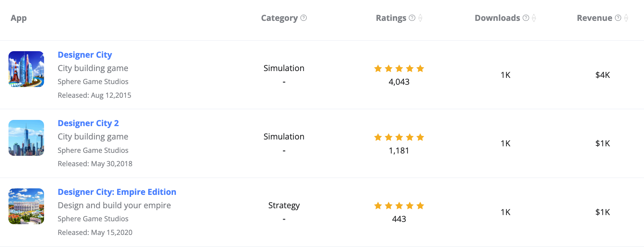Click the star rating for Designer City
Viewport: 644px width, 247px height.
pos(399,68)
